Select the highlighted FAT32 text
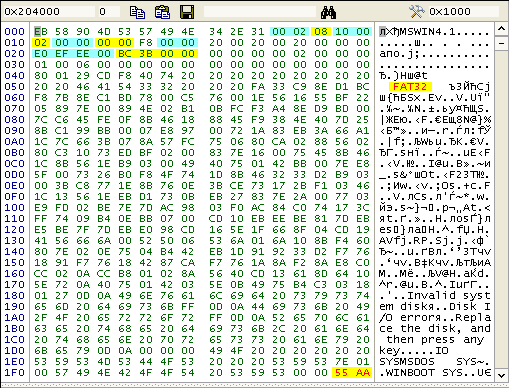This screenshot has height=388, width=509. pos(410,87)
